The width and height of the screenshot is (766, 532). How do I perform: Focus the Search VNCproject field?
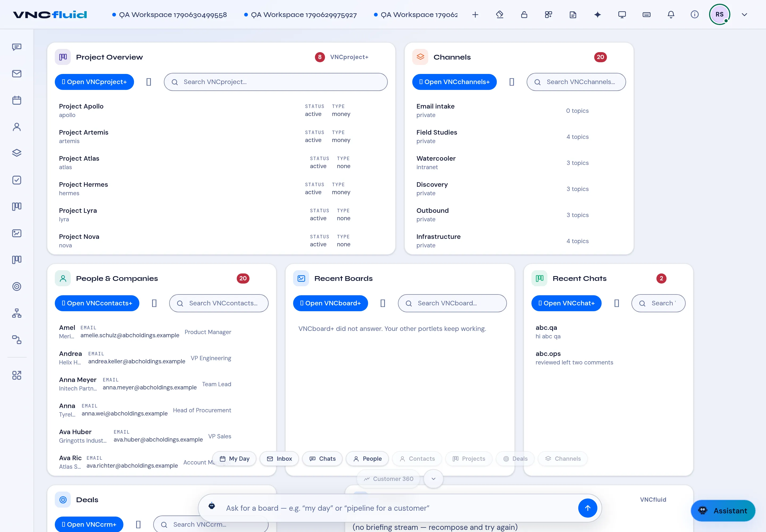tap(276, 82)
